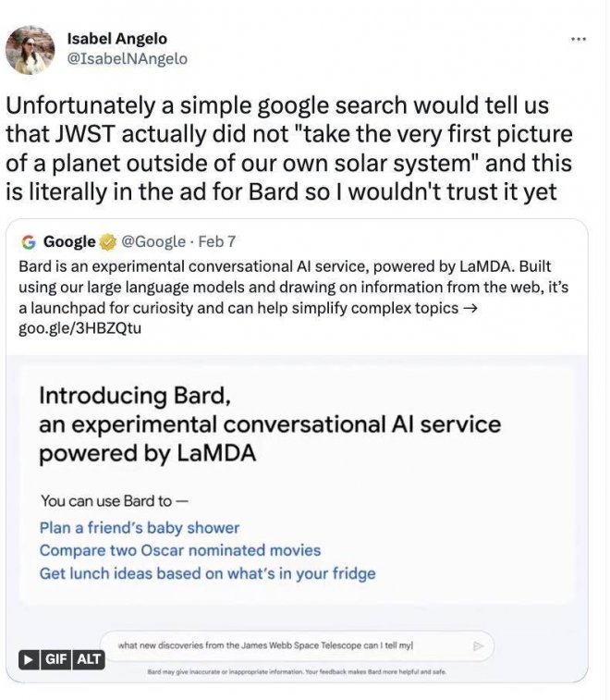Screen dimensions: 610x700
Task: Open the goo.gle/3HBZQtu link
Action: pyautogui.click(x=80, y=326)
